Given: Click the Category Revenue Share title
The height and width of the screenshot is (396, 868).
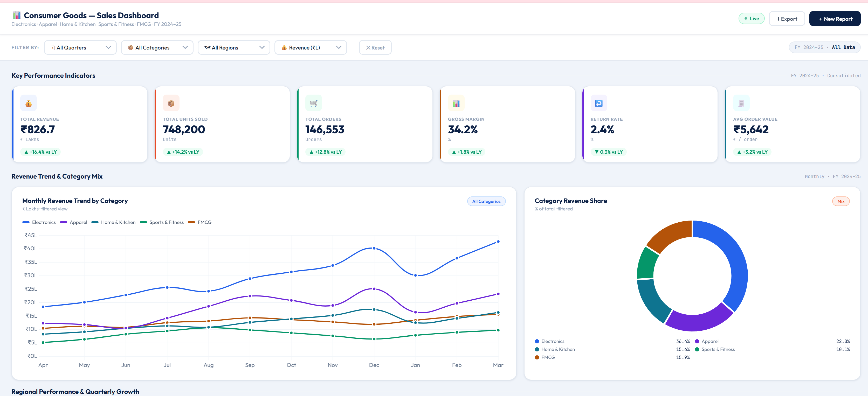Looking at the screenshot, I should (570, 201).
